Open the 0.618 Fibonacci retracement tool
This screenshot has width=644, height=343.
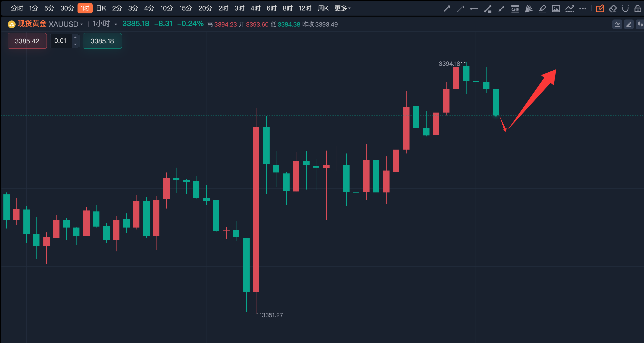pos(515,9)
